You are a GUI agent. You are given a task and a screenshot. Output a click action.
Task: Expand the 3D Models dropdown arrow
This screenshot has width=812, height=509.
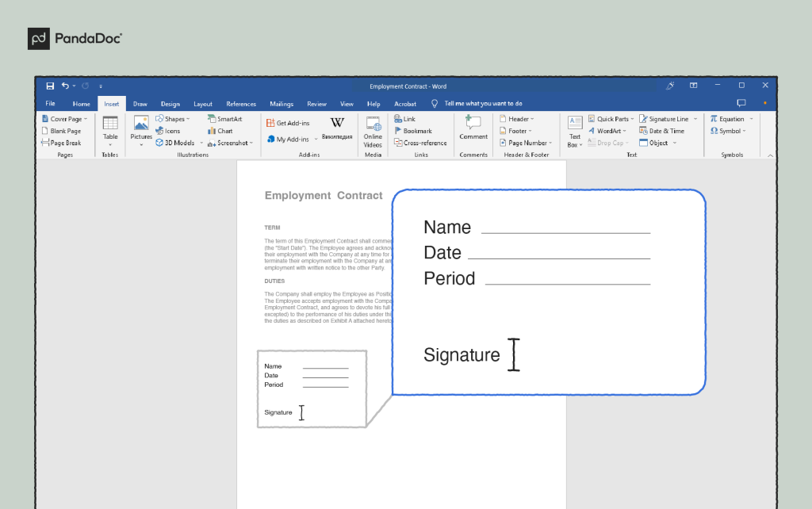tap(201, 143)
